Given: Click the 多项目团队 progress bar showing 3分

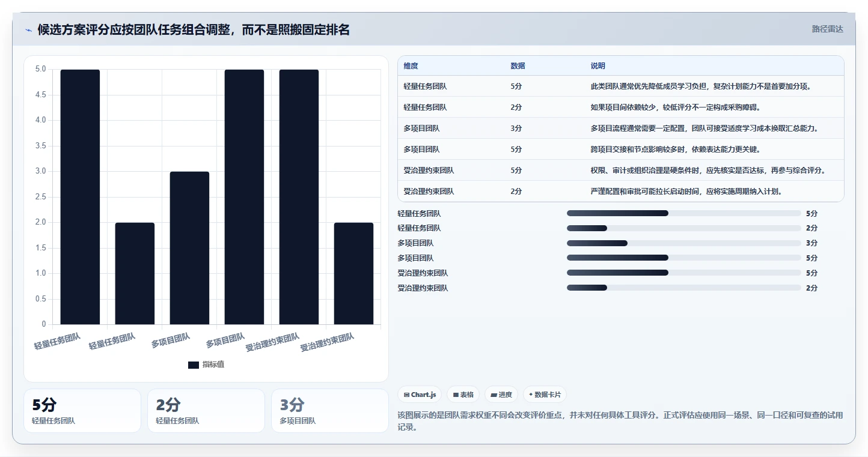Looking at the screenshot, I should coord(683,243).
